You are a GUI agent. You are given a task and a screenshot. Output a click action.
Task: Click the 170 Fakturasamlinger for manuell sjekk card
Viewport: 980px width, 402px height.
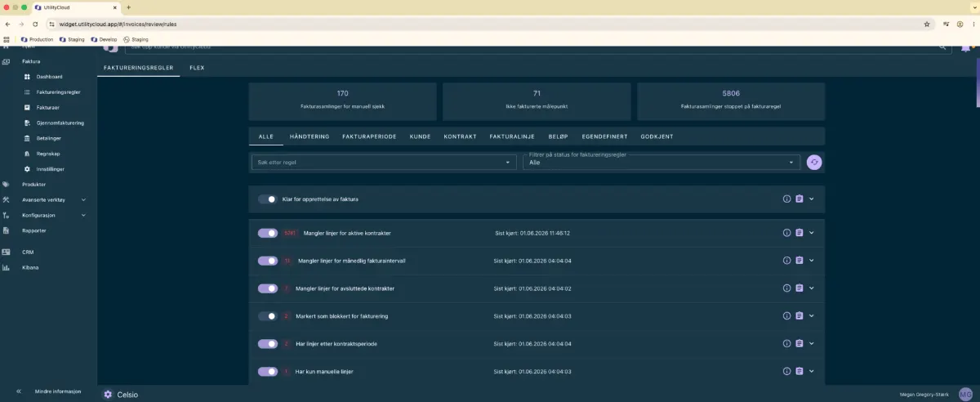pyautogui.click(x=342, y=101)
